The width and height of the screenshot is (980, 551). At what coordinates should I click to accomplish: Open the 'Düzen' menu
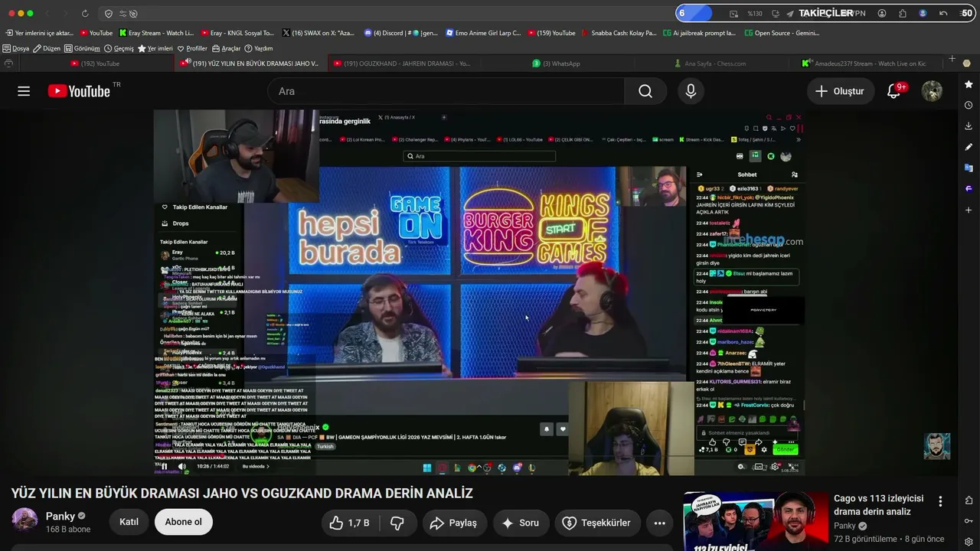[47, 48]
